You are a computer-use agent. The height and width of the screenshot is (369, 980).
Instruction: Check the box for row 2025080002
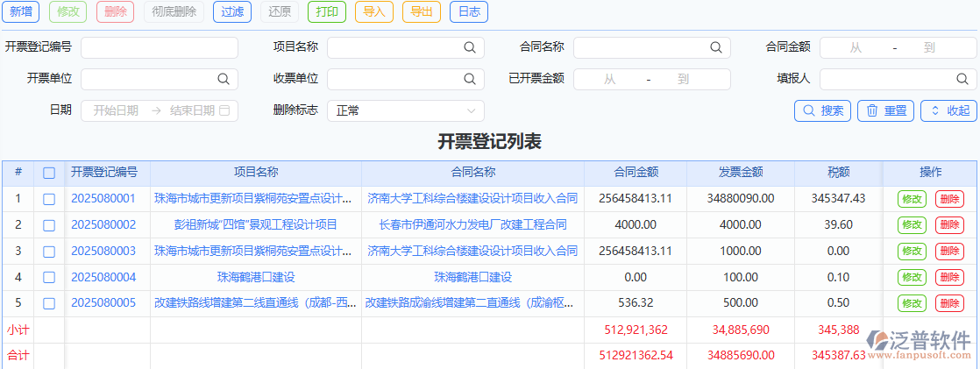tap(49, 225)
